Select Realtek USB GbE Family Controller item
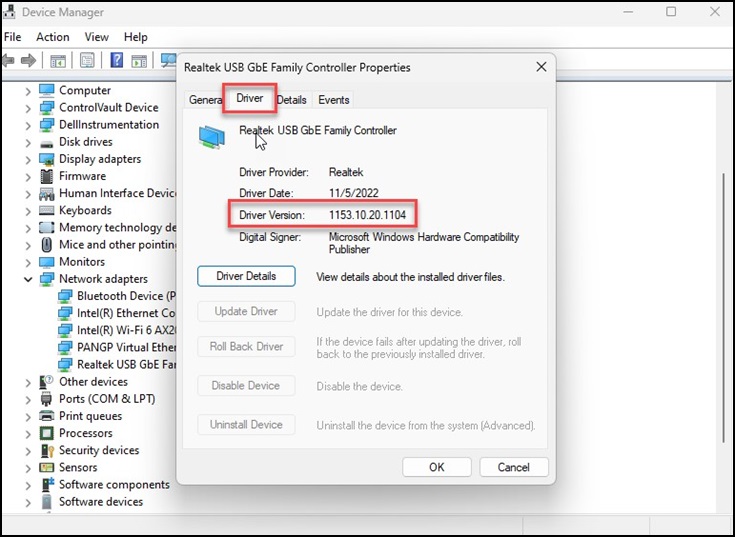Screen dimensions: 735x537 click(117, 365)
